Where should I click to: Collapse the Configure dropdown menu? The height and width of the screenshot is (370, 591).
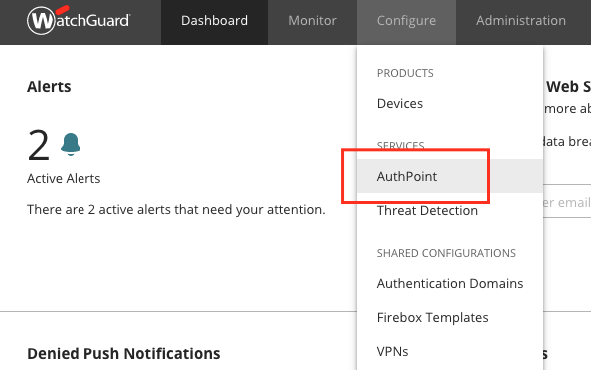pyautogui.click(x=406, y=21)
